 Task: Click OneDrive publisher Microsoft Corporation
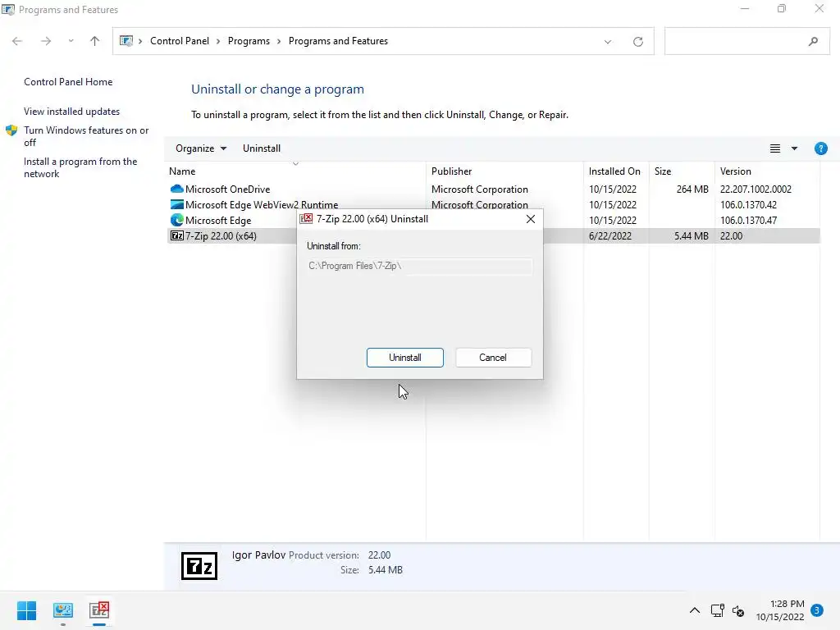pos(479,189)
